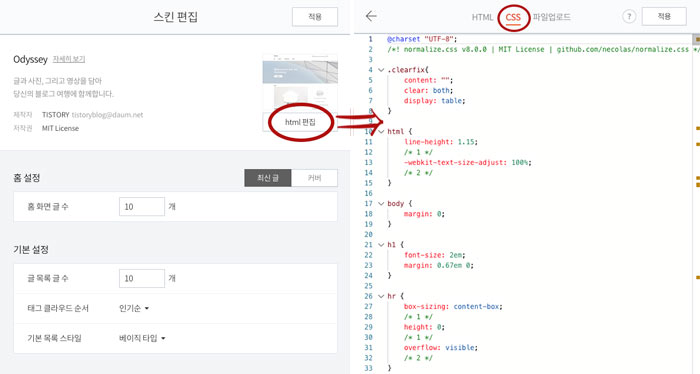Click the -webkit-text-size-adjust code line
The width and height of the screenshot is (700, 374).
tap(467, 162)
